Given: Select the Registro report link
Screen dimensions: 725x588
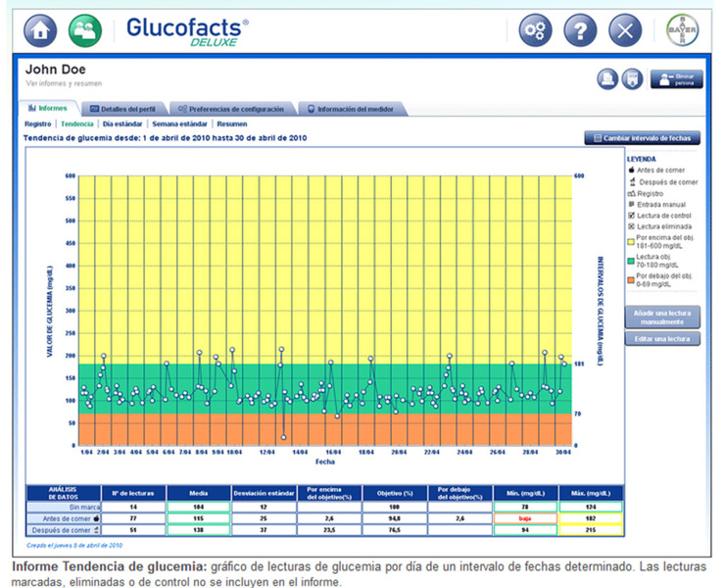Looking at the screenshot, I should pyautogui.click(x=38, y=124).
